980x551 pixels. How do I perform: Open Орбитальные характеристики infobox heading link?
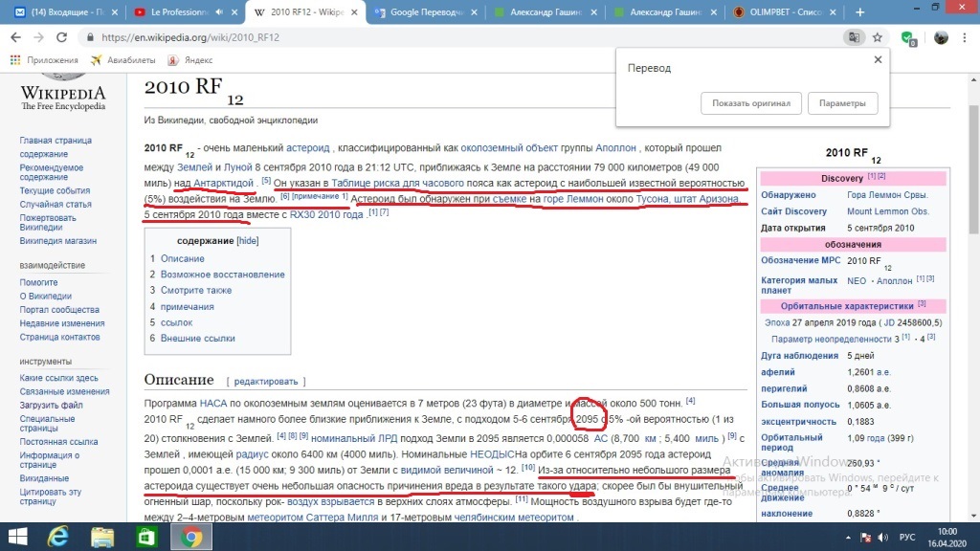(847, 306)
